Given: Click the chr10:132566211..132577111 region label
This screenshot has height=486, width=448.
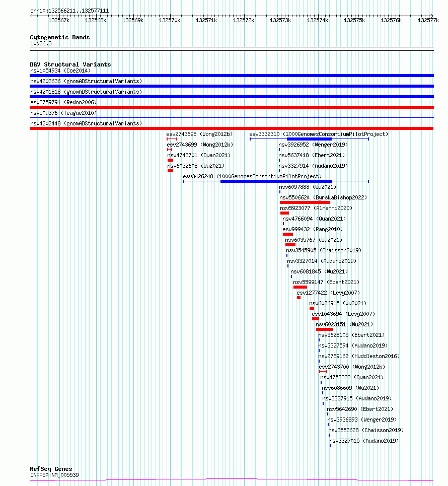Looking at the screenshot, I should pos(69,11).
